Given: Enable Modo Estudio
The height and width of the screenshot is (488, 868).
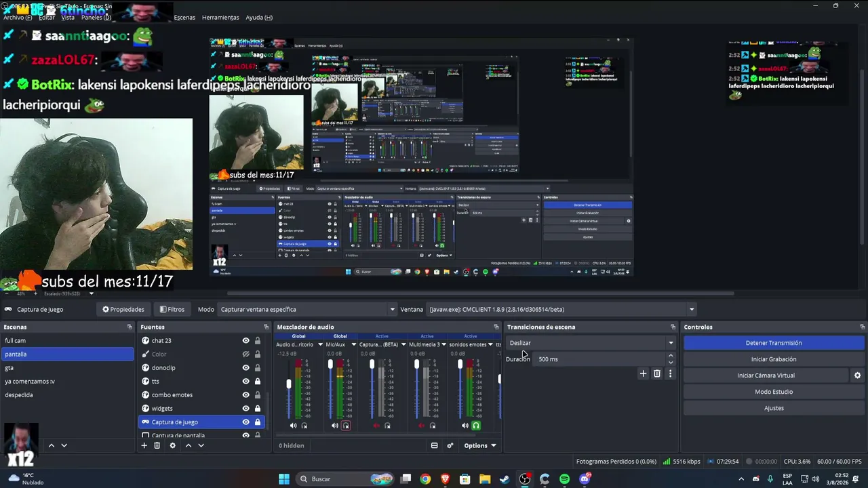Looking at the screenshot, I should (774, 392).
